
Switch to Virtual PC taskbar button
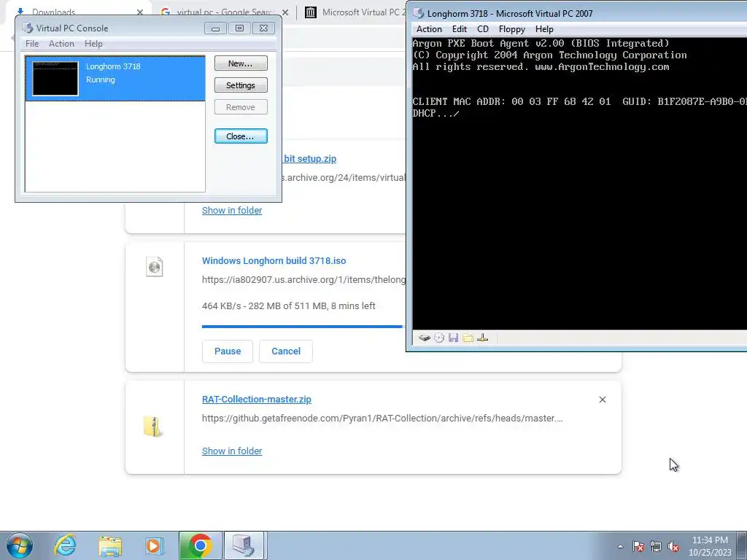click(x=244, y=545)
